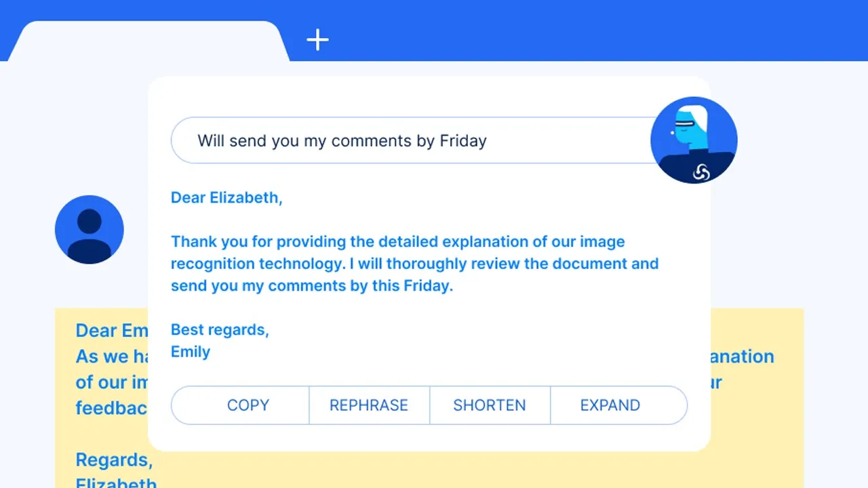Click the "Dear Elizabeth," greeting in generated reply
Viewport: 868px width, 488px height.
[x=226, y=198]
